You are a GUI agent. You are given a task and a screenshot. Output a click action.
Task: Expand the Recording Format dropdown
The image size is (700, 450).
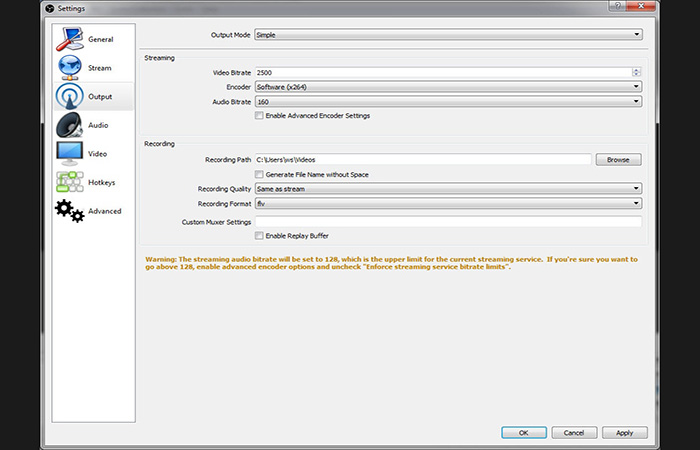(x=447, y=203)
